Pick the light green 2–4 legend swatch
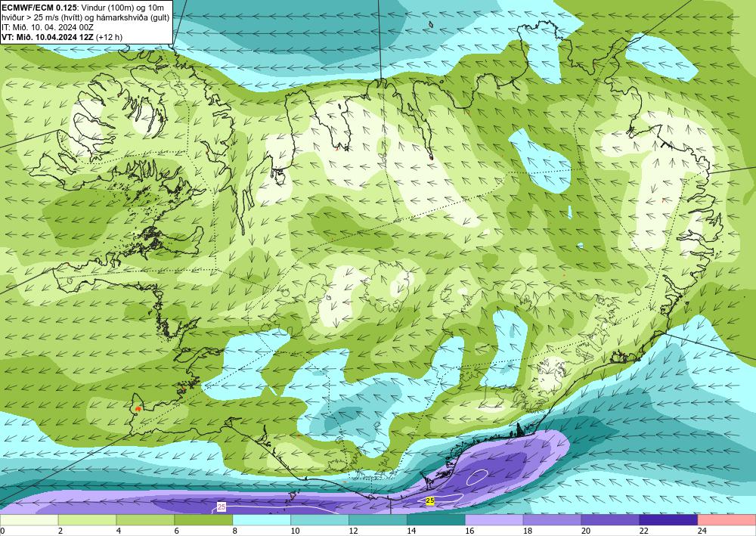The image size is (756, 536). 87,519
